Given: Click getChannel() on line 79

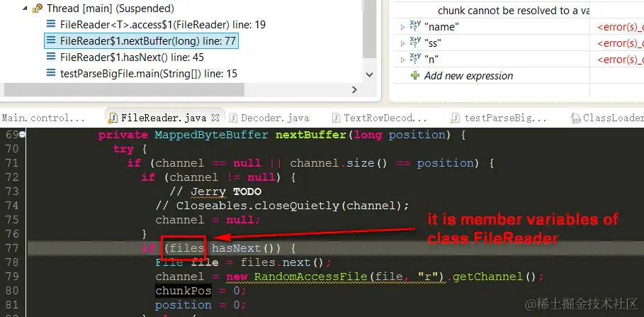Looking at the screenshot, I should [495, 277].
